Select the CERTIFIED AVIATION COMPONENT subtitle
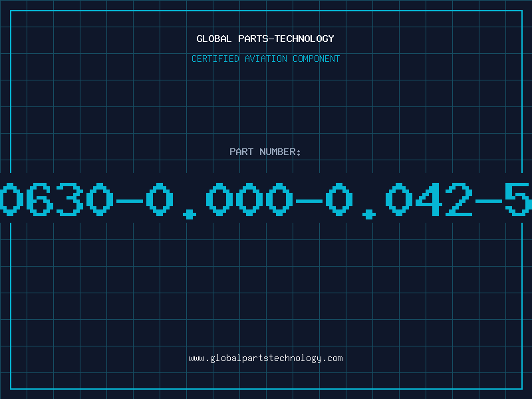Image resolution: width=532 pixels, height=399 pixels. click(x=265, y=59)
